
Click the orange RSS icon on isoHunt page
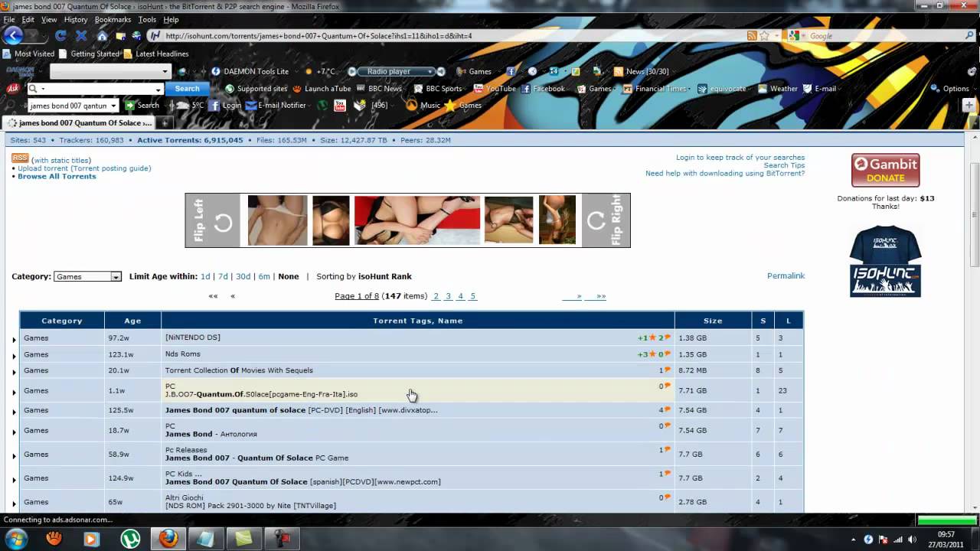pos(20,158)
